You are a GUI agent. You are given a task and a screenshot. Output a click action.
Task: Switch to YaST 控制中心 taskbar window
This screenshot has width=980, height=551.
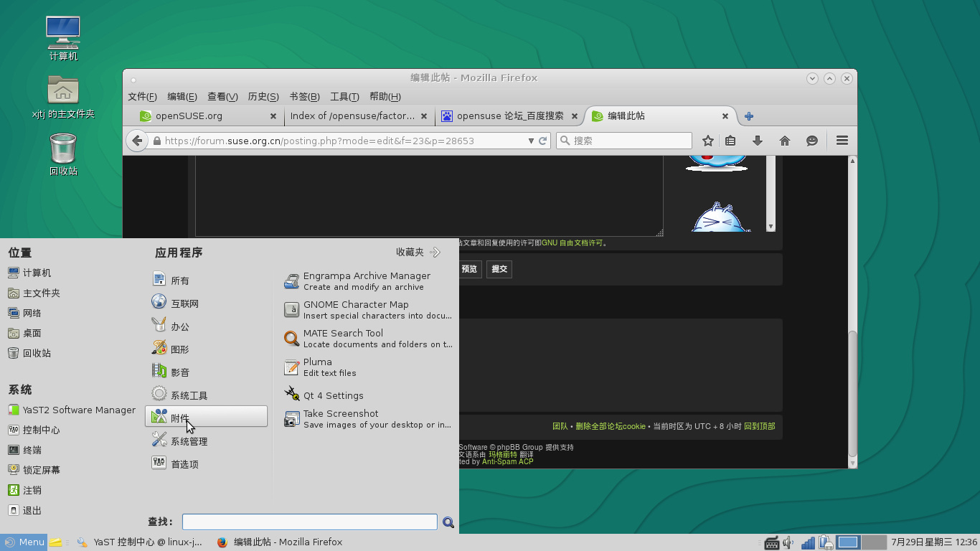[x=140, y=542]
